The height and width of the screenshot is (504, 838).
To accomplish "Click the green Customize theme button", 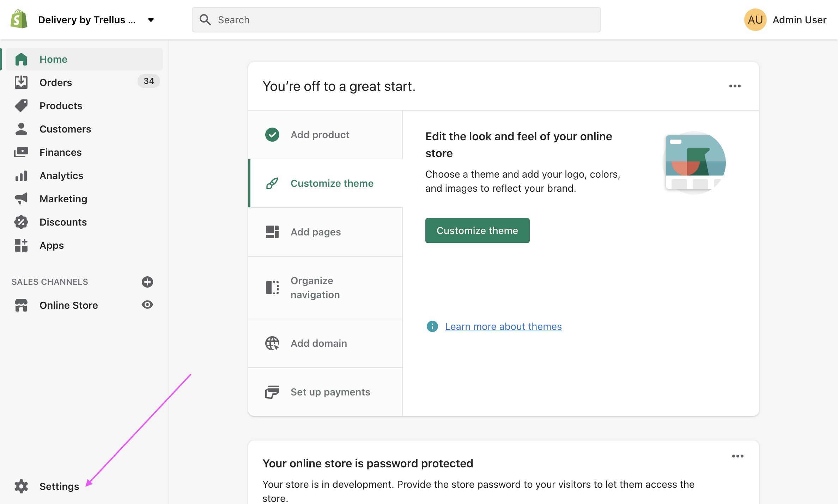I will (x=477, y=231).
